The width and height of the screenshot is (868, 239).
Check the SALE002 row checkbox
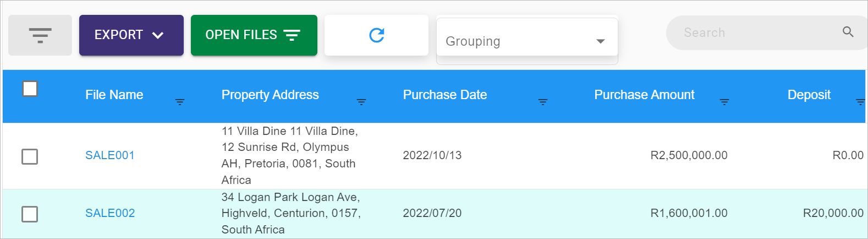(x=30, y=214)
